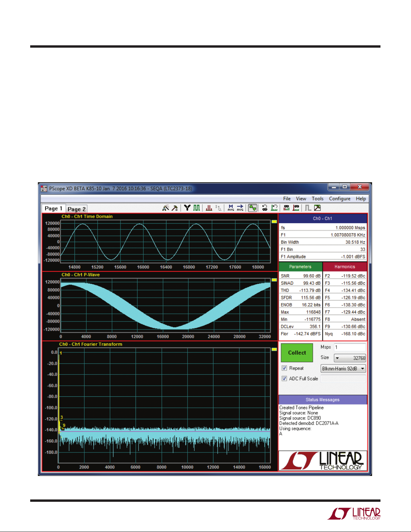Switch to the Page 2 tab

[x=76, y=209]
